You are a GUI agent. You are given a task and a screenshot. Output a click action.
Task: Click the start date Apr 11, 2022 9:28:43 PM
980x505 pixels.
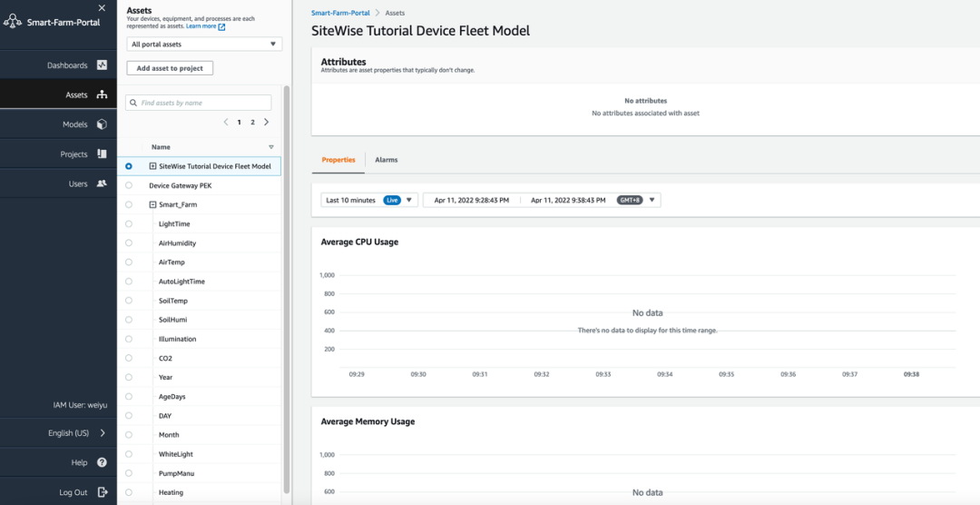pos(472,200)
